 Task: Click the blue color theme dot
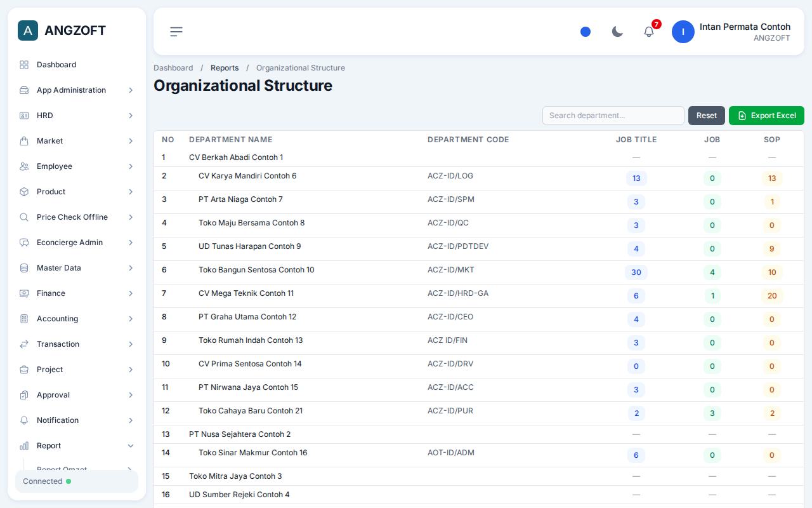click(x=586, y=32)
